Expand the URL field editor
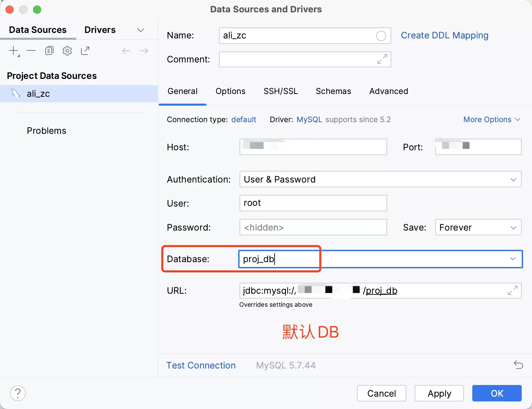 coord(513,290)
